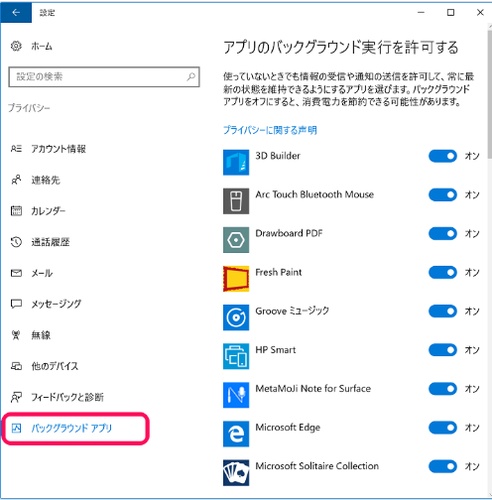Open the 無線 privacy page

41,335
